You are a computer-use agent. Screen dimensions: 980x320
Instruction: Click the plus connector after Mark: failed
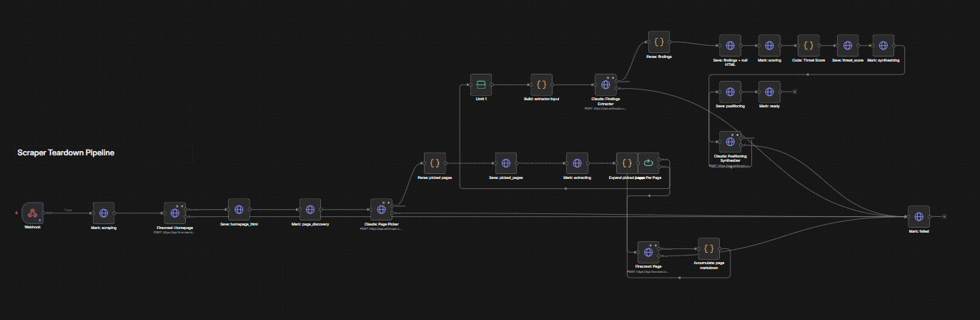point(944,216)
